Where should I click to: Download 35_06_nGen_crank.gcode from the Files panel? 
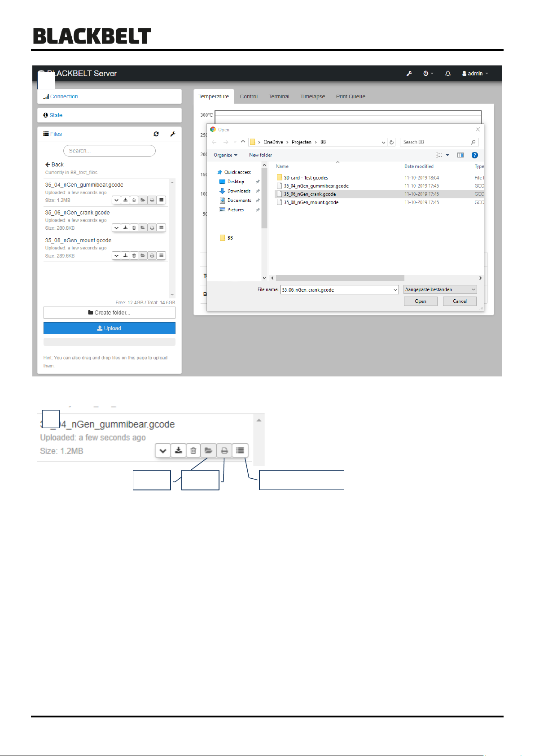[x=126, y=228]
